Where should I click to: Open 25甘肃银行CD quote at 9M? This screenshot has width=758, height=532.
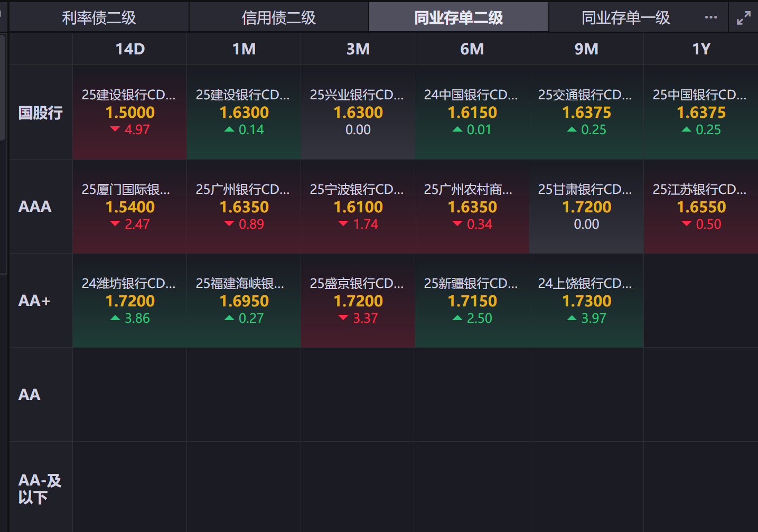(586, 207)
